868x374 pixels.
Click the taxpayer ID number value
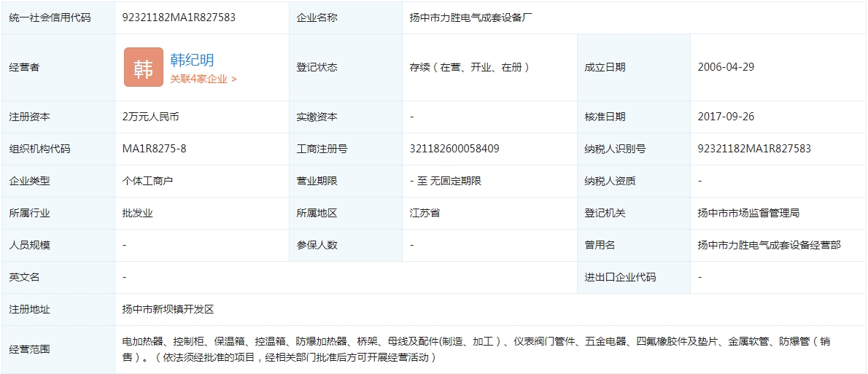pyautogui.click(x=754, y=149)
